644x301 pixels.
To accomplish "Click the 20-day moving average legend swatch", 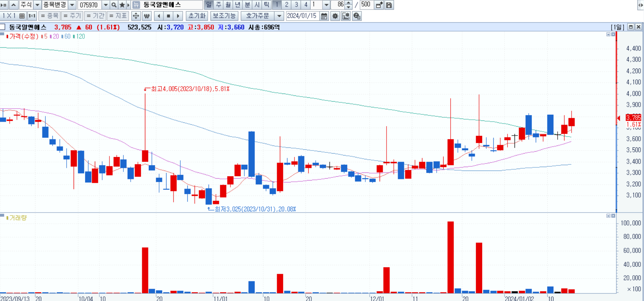I will 51,37.
